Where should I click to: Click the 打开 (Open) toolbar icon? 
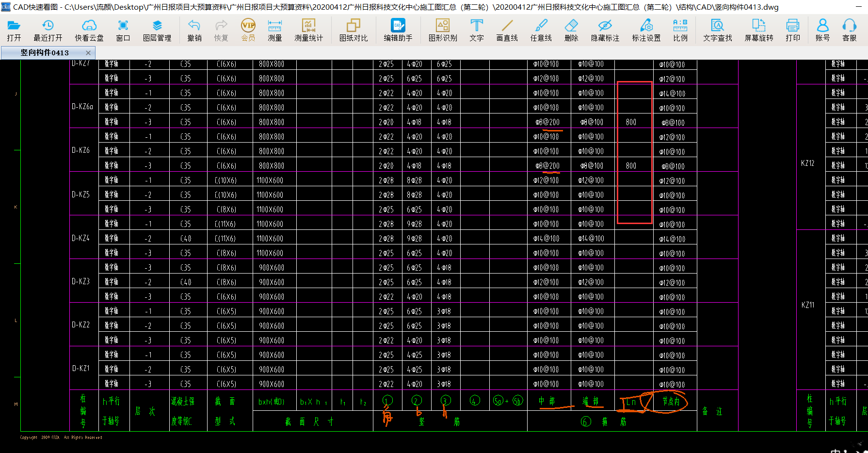[14, 30]
